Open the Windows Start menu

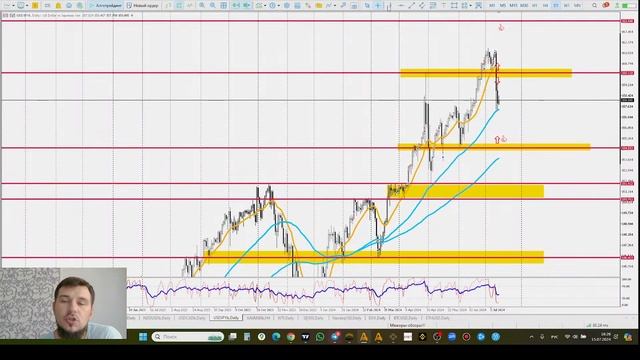tap(143, 337)
